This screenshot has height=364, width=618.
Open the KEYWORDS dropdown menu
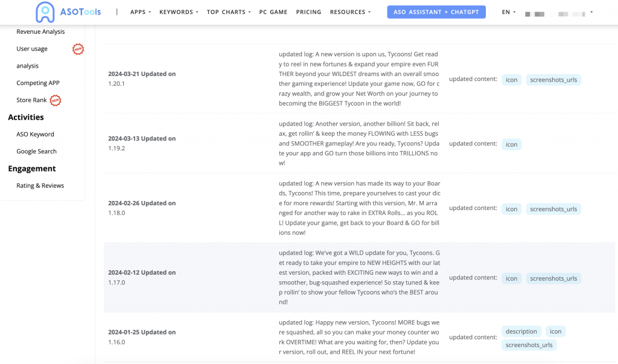[179, 12]
